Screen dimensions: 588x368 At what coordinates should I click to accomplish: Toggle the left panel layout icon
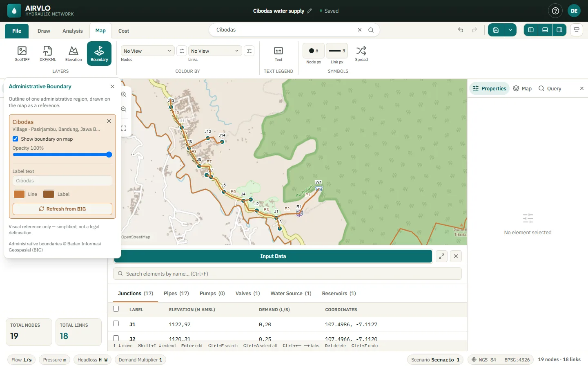531,30
